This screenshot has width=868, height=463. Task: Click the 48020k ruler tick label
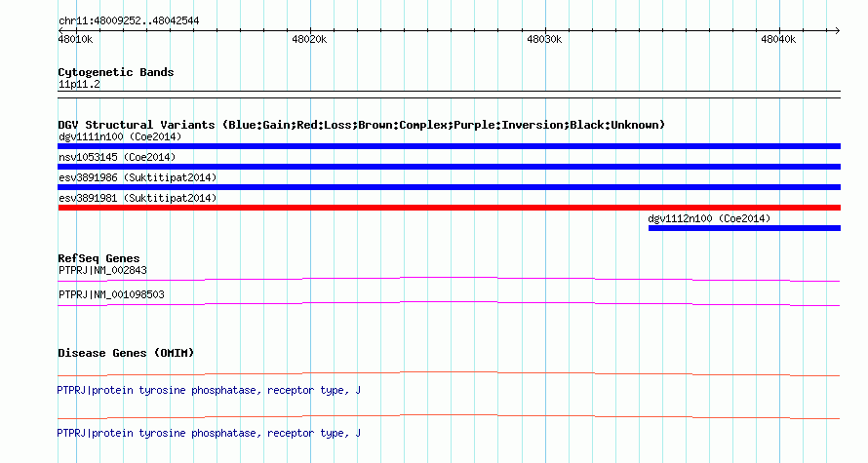point(309,39)
